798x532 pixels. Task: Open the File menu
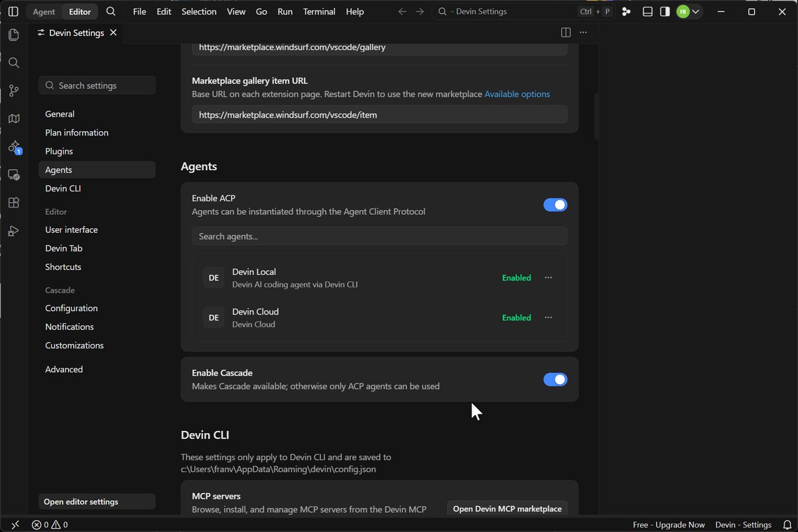[139, 11]
